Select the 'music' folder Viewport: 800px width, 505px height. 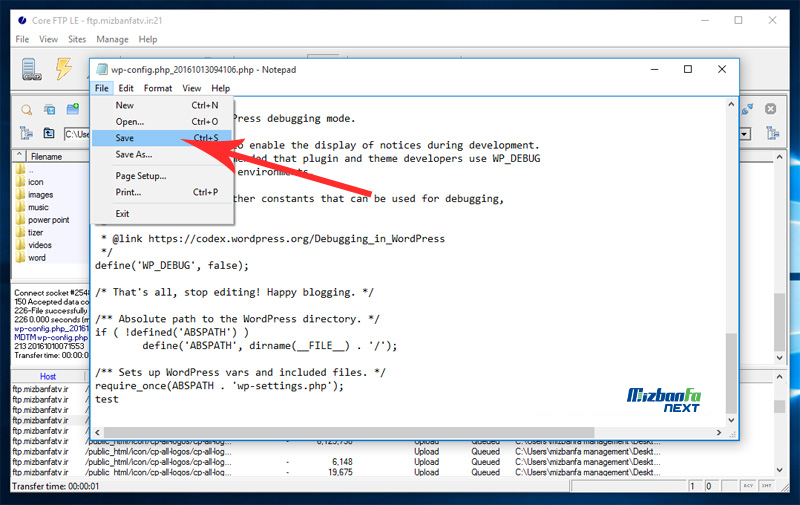pyautogui.click(x=38, y=208)
